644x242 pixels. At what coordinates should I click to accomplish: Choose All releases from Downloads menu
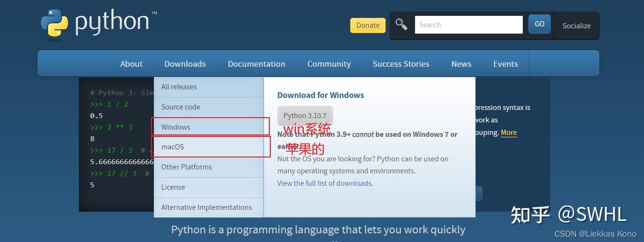tap(179, 87)
